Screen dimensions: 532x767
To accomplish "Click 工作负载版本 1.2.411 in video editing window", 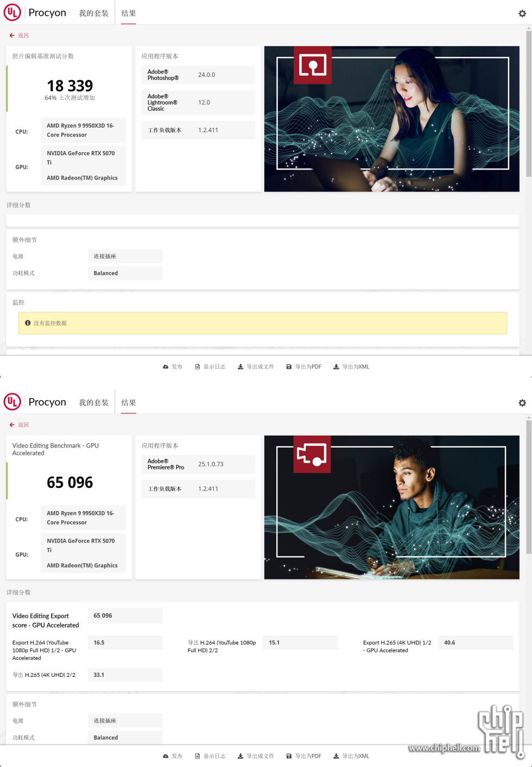I will [x=198, y=489].
